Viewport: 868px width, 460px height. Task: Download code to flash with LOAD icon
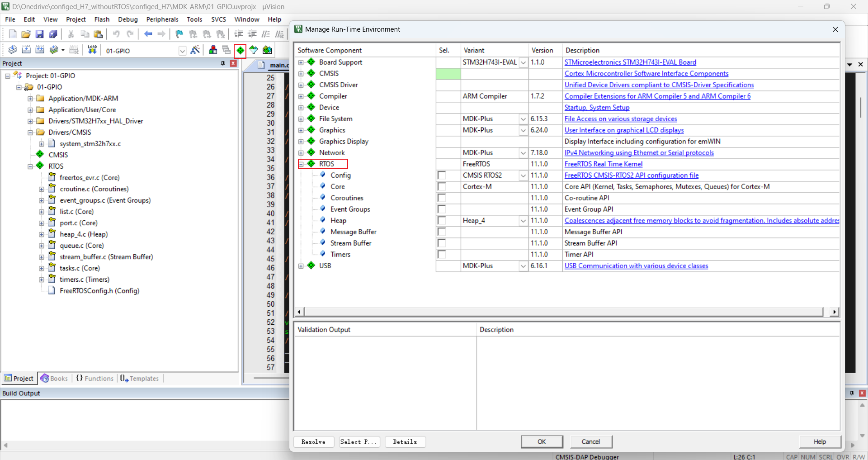pos(92,50)
